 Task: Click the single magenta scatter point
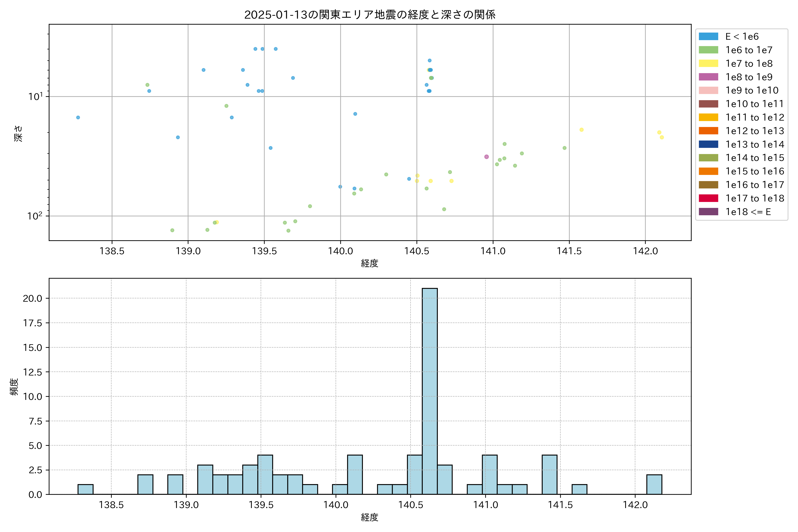(487, 157)
